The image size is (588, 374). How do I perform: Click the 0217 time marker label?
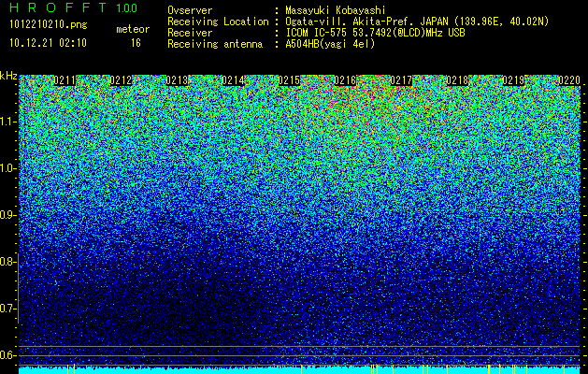click(x=401, y=80)
